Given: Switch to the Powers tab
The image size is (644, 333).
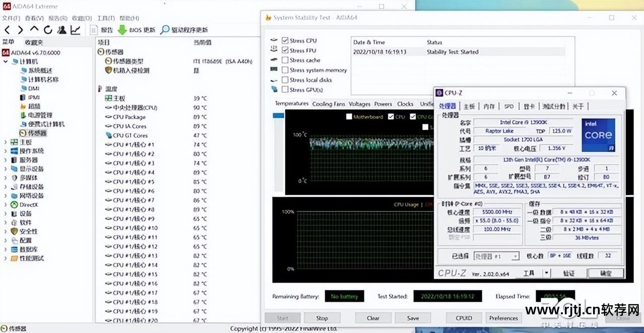Looking at the screenshot, I should coord(383,104).
